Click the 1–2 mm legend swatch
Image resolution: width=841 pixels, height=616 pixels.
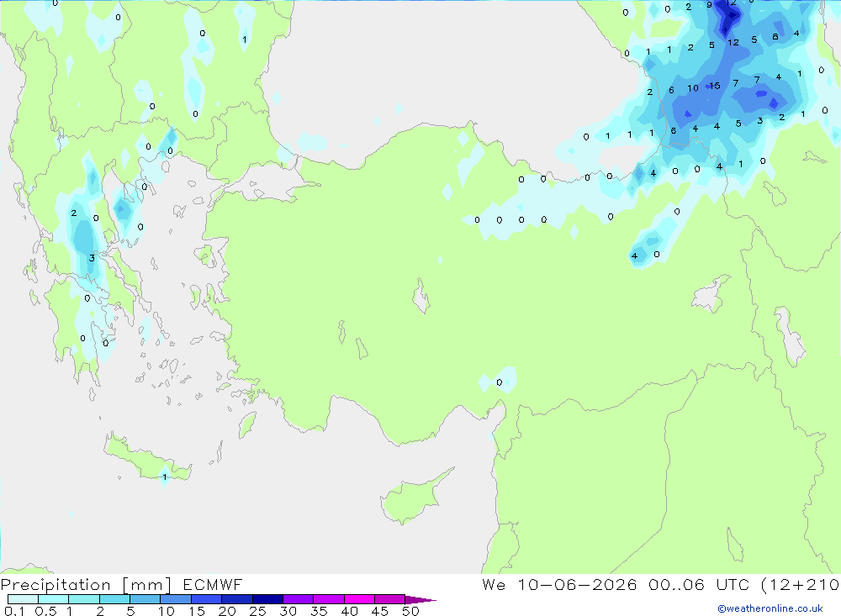point(83,599)
